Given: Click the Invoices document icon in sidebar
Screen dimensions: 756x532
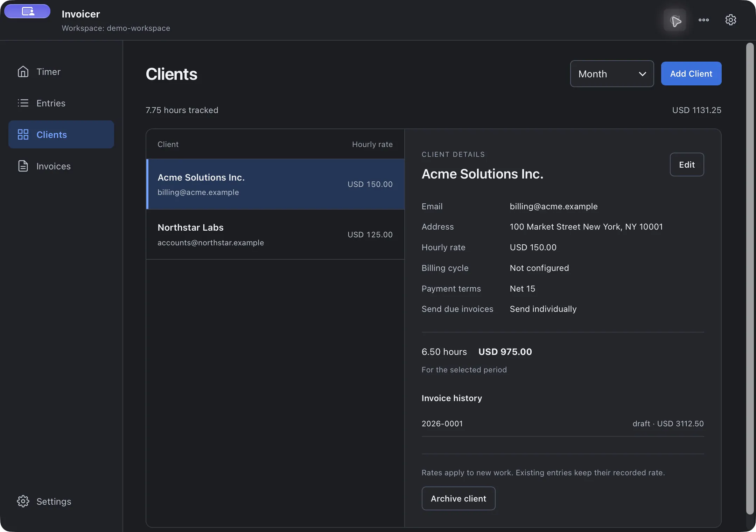Looking at the screenshot, I should (23, 166).
